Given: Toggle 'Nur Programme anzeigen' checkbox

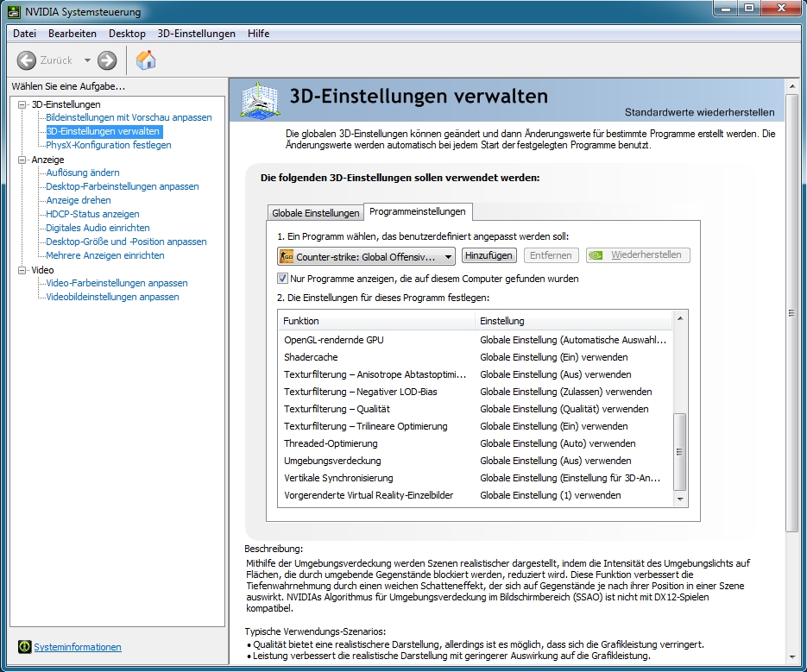Looking at the screenshot, I should pyautogui.click(x=282, y=279).
